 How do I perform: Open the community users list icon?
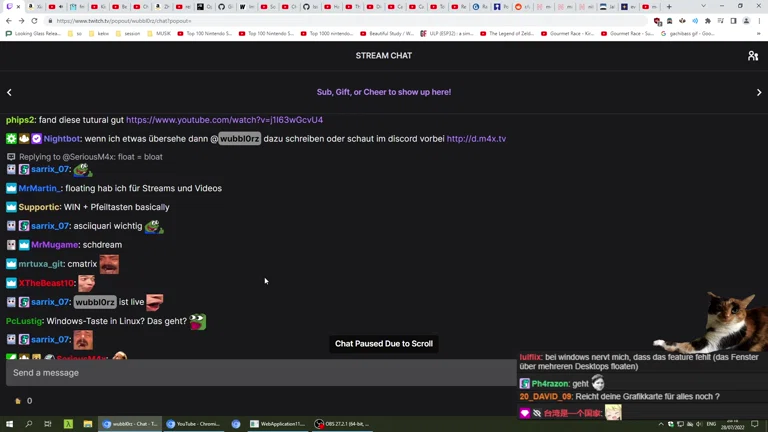pos(753,56)
